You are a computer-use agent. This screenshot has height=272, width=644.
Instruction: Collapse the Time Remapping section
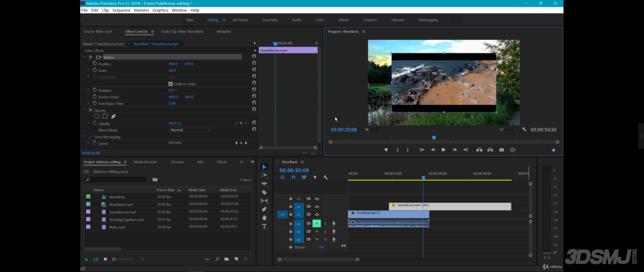(x=85, y=136)
